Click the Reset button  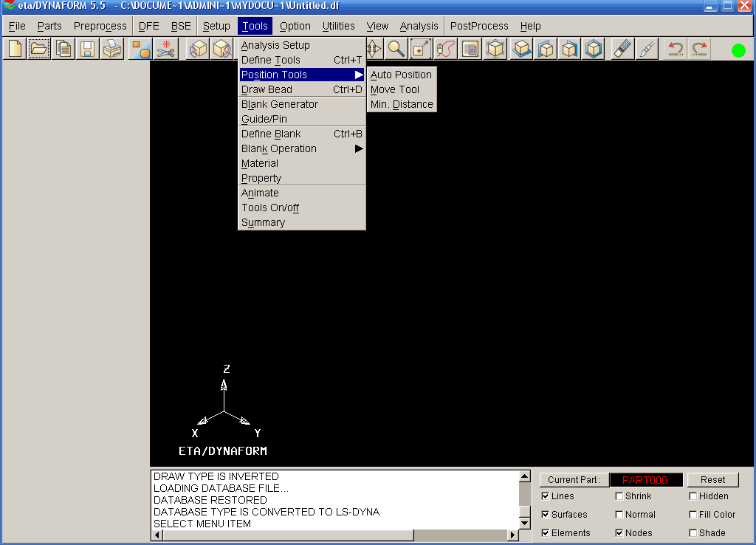(712, 480)
